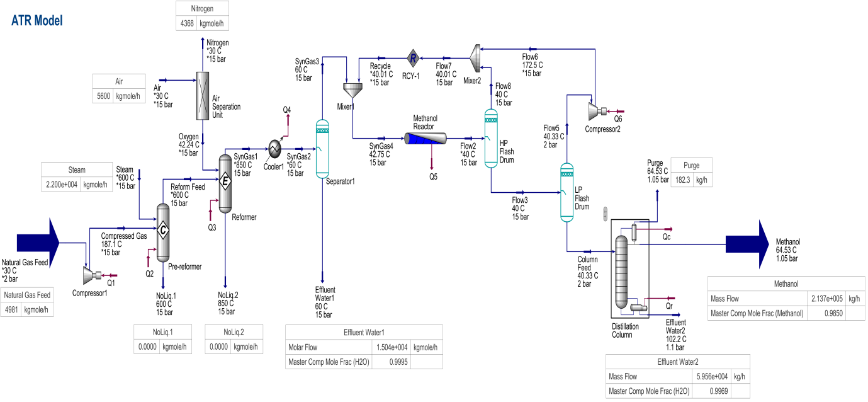Select the distillation column reboiler icon
The height and width of the screenshot is (402, 868).
[640, 307]
